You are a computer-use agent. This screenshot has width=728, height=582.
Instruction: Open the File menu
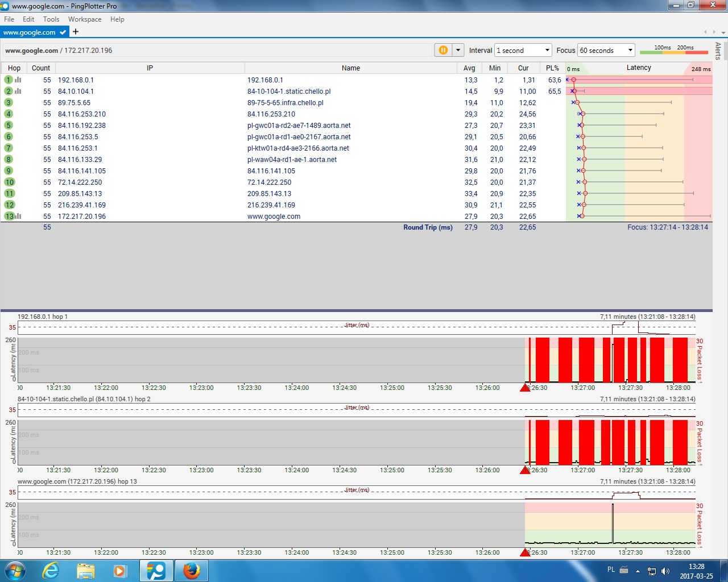[9, 19]
